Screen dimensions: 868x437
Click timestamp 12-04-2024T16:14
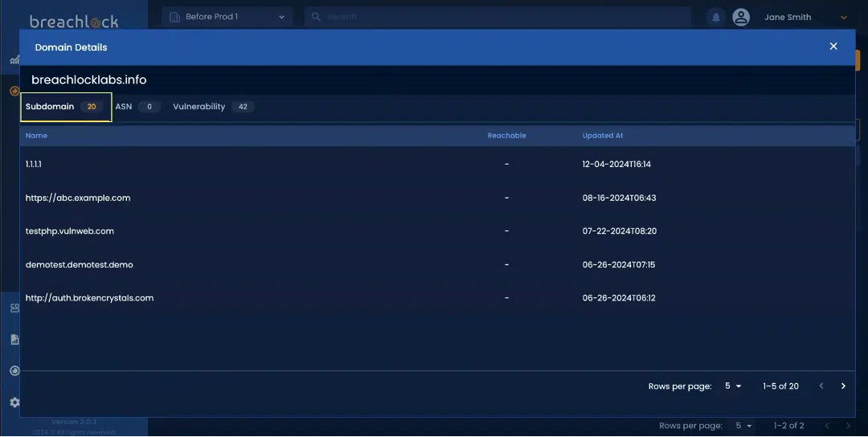616,165
